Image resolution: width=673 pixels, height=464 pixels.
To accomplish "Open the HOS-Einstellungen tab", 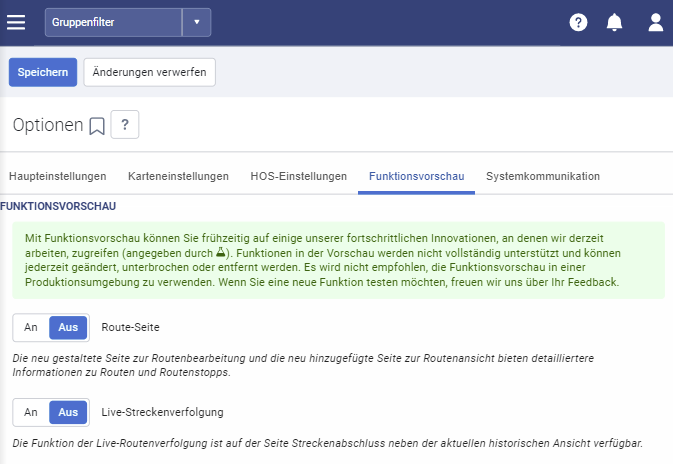I will pos(299,176).
